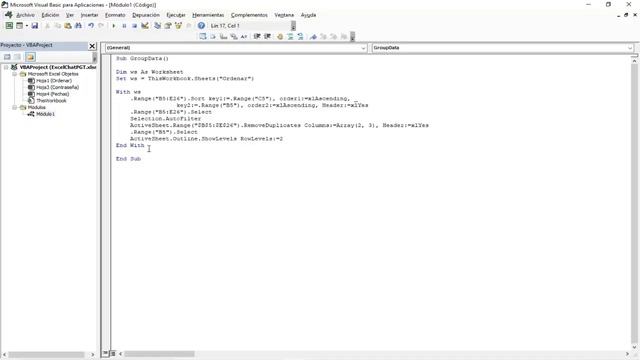
Task: Click the View Microsoft Excel icon
Action: pos(9,26)
